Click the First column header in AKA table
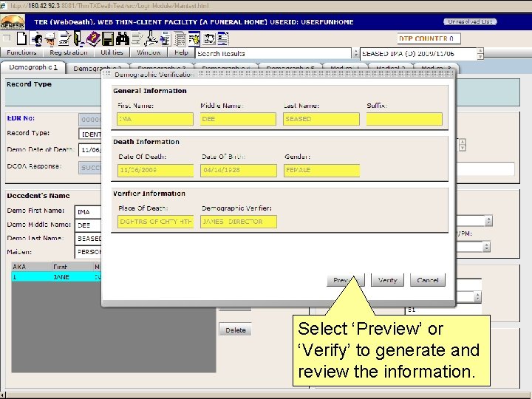This screenshot has height=399, width=532. point(72,267)
